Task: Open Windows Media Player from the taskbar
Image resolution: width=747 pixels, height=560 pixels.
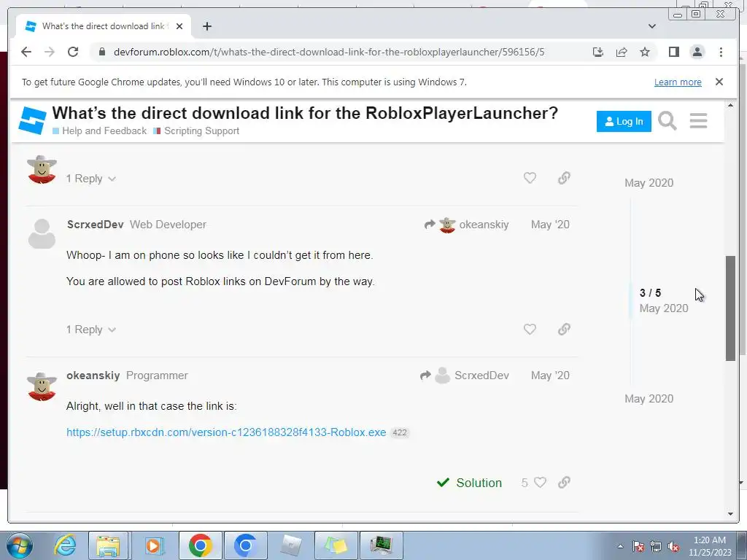Action: (153, 545)
